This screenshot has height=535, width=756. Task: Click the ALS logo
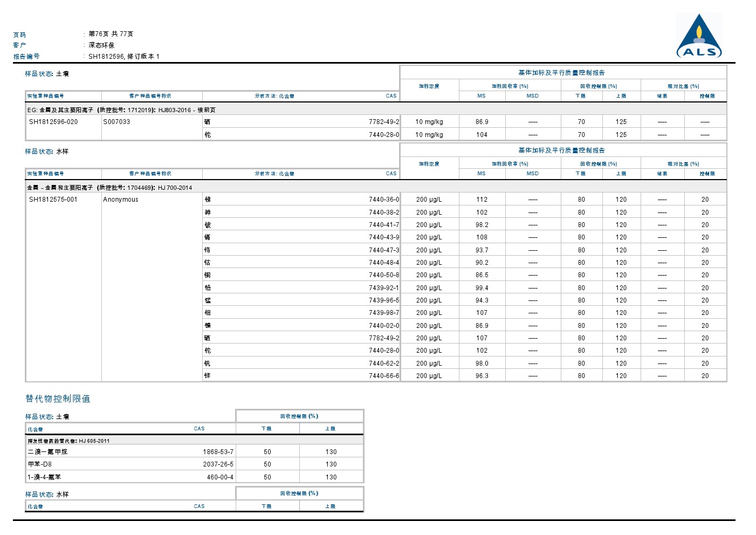click(699, 37)
